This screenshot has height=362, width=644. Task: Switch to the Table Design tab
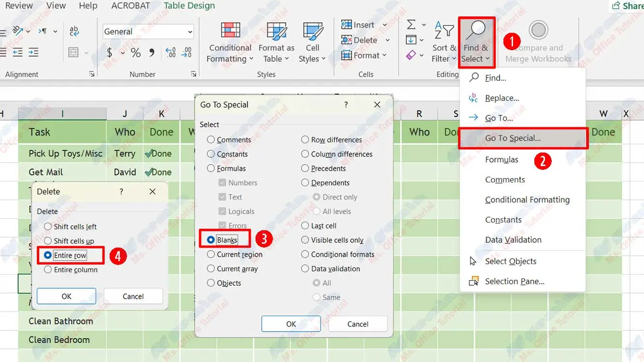pos(189,6)
